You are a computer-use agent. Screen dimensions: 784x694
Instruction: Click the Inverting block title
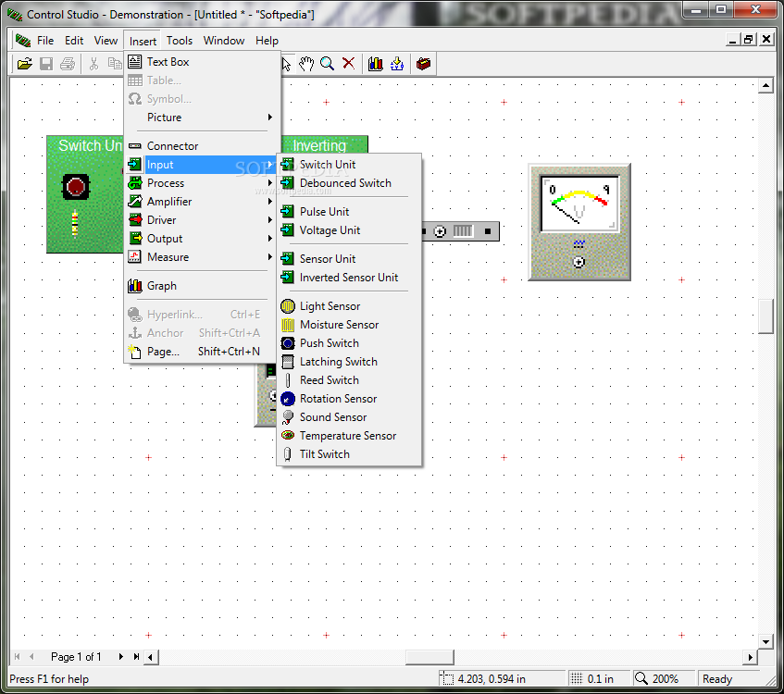tap(319, 145)
